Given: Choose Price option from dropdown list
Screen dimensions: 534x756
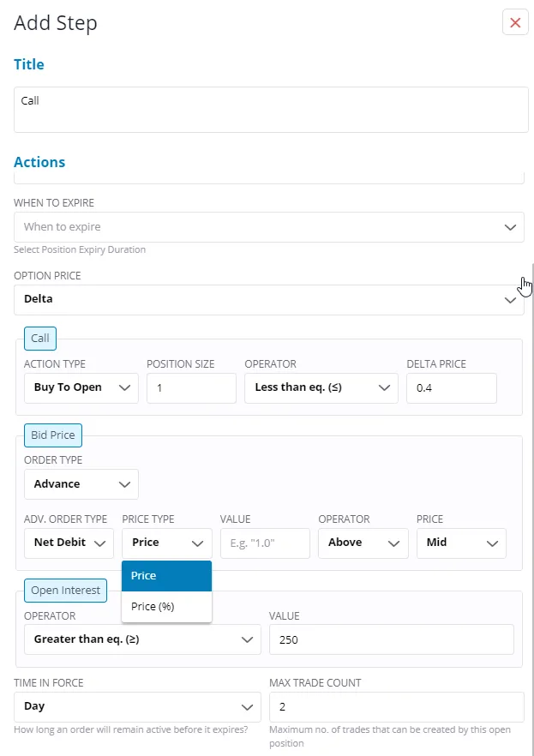Looking at the screenshot, I should pyautogui.click(x=167, y=576).
